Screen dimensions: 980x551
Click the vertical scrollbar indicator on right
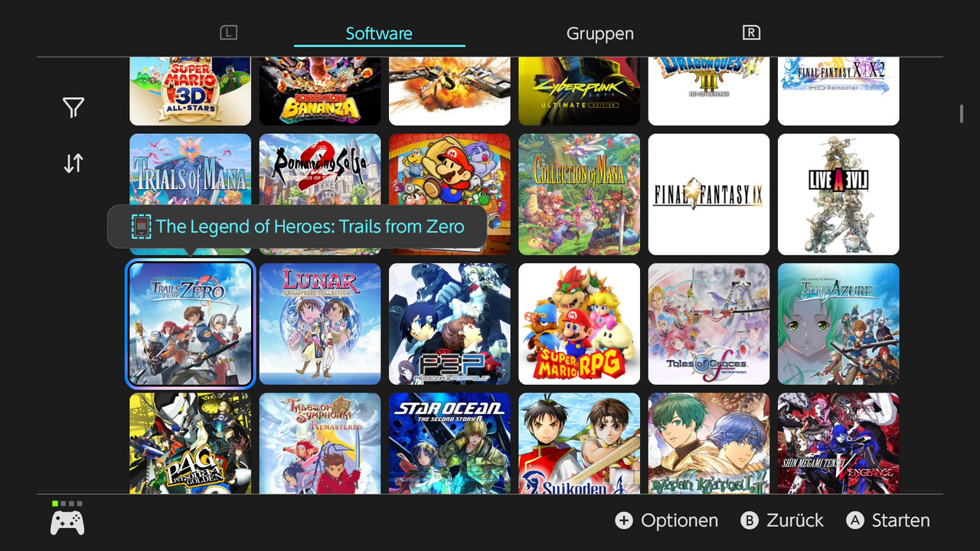[x=962, y=114]
